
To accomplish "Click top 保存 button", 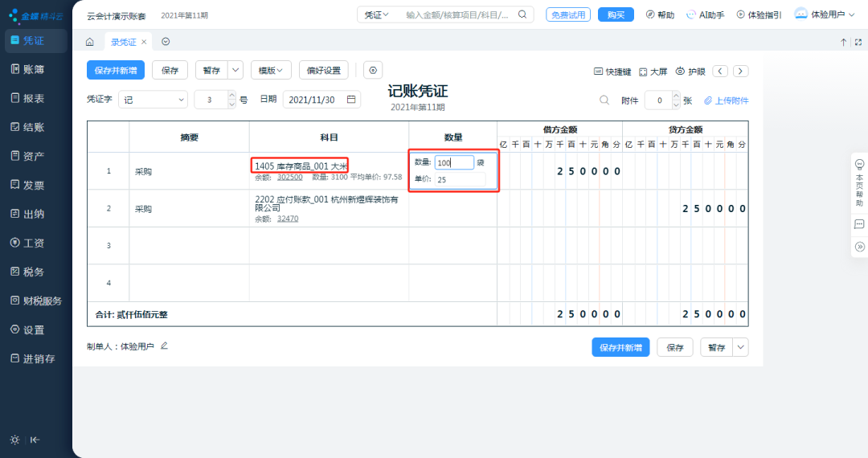I will point(170,70).
